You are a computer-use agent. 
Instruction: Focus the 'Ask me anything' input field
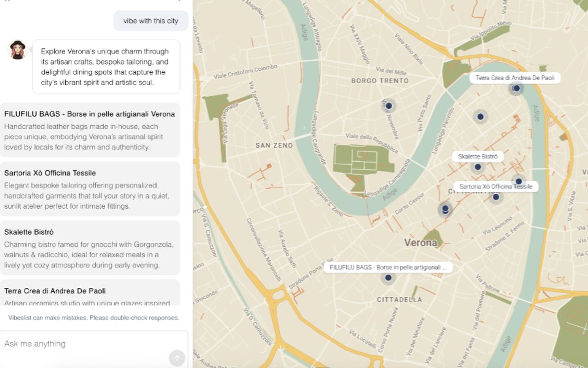(x=84, y=344)
